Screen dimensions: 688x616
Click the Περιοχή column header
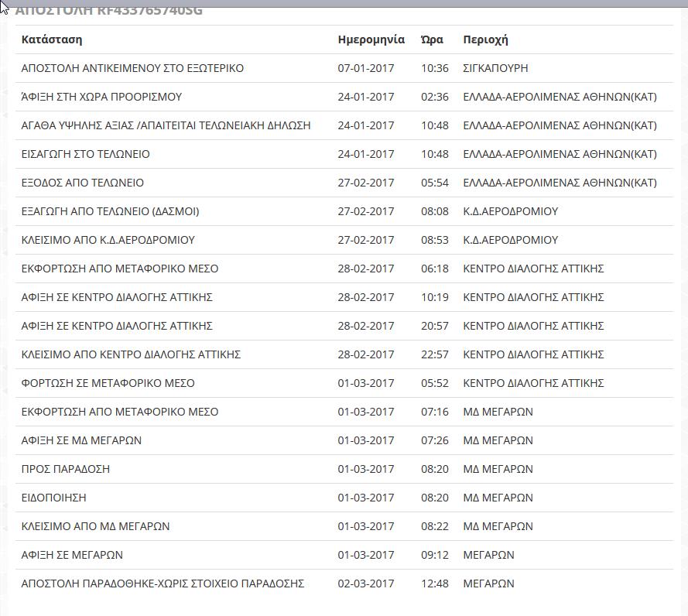[x=485, y=39]
